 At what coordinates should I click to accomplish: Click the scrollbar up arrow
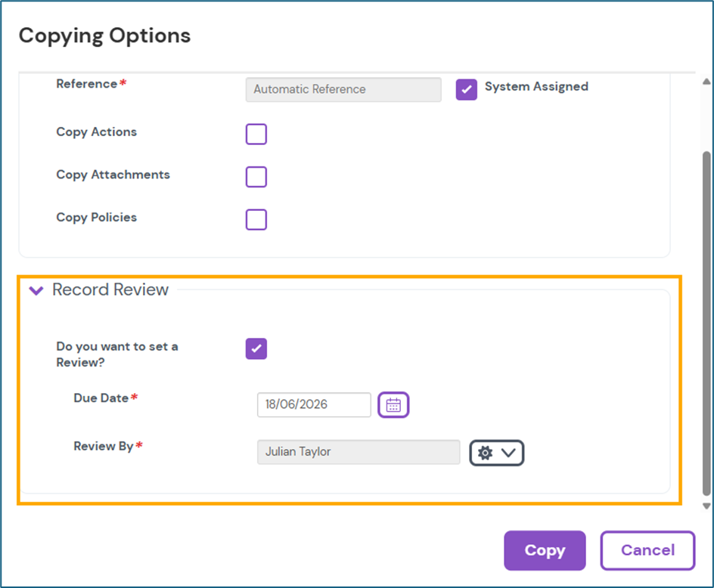[706, 82]
